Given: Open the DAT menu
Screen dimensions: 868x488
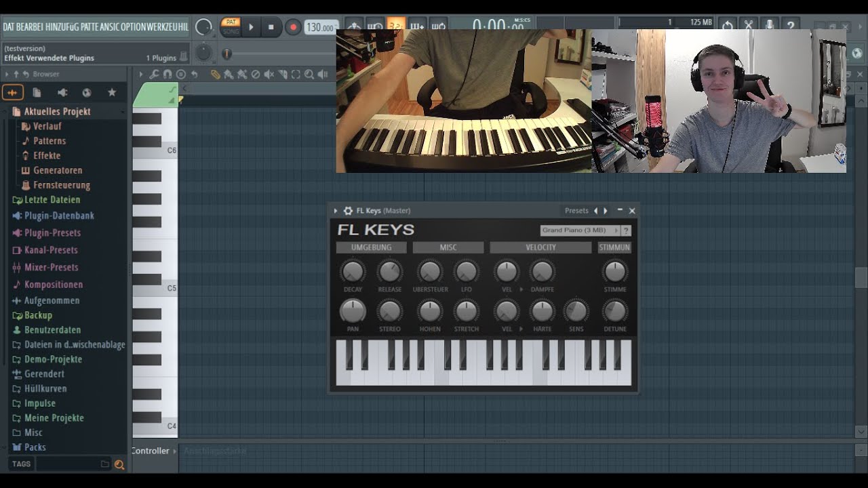Looking at the screenshot, I should [9, 27].
